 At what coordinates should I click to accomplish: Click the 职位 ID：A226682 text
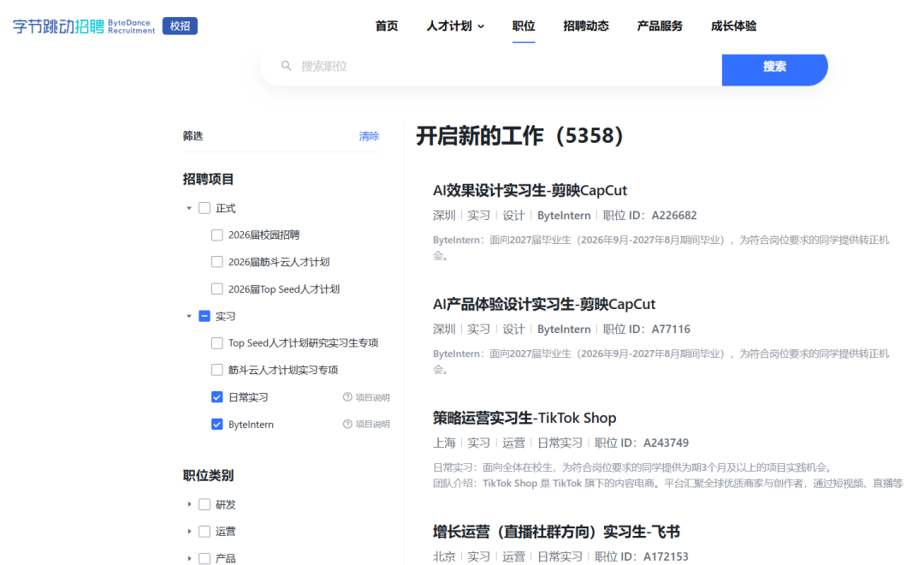pyautogui.click(x=649, y=215)
